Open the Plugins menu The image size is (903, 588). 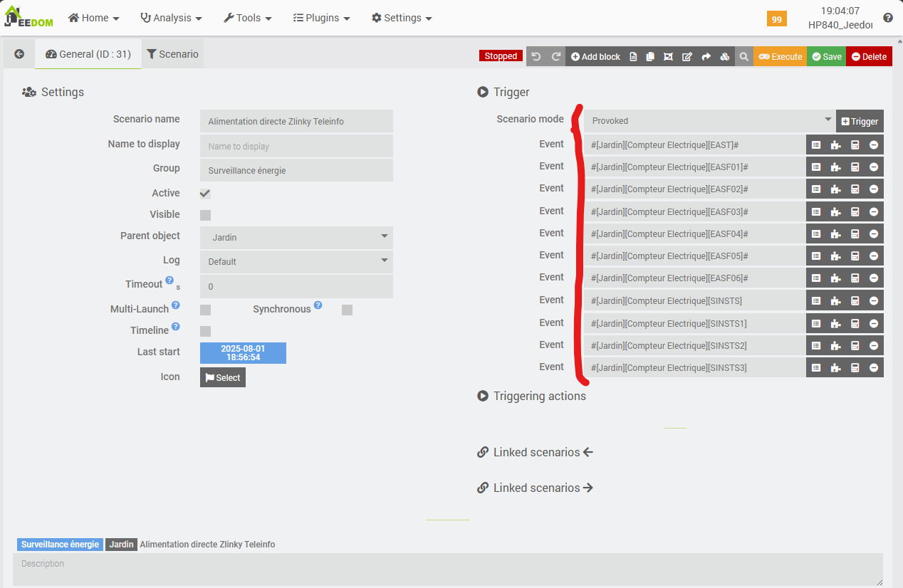(321, 18)
